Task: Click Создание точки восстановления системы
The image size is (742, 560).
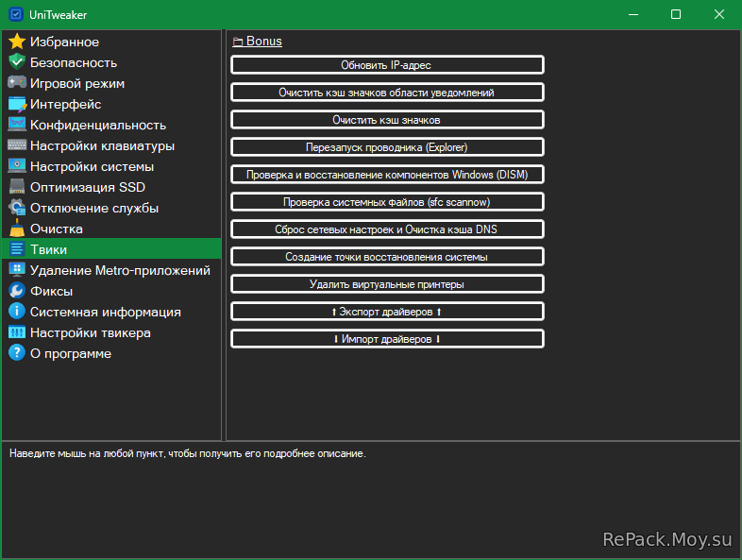Action: [387, 257]
